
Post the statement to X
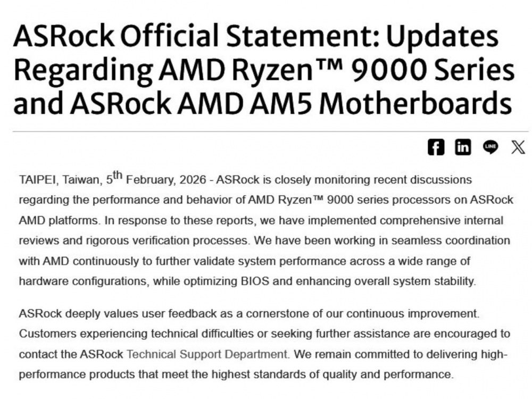coord(518,147)
